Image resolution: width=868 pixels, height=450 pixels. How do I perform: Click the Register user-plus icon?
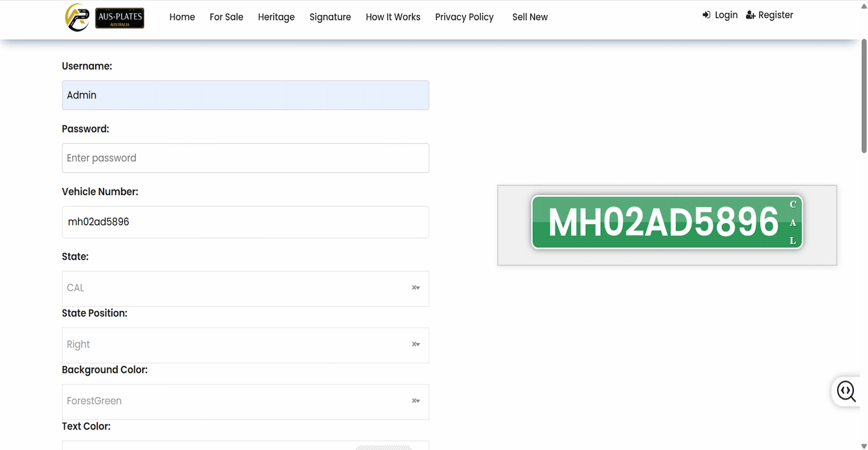pyautogui.click(x=750, y=15)
